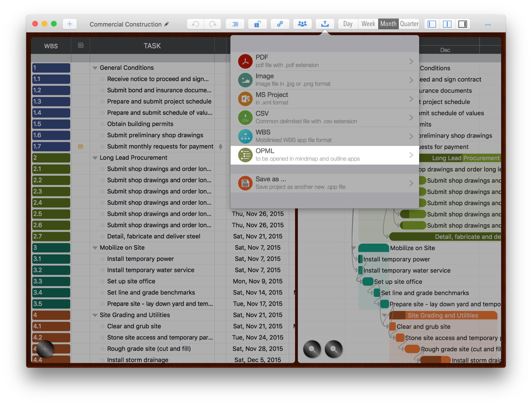Collapse Site Grading and Utilities group
Image resolution: width=532 pixels, height=405 pixels.
(x=95, y=315)
